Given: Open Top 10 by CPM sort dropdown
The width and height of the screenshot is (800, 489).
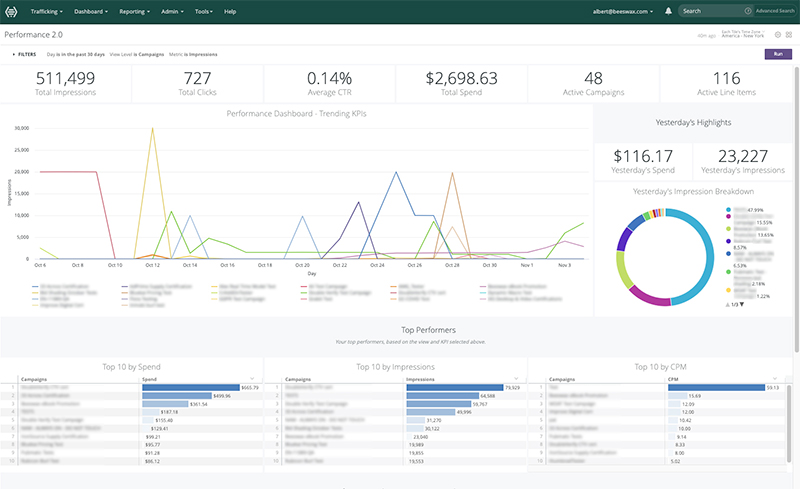Looking at the screenshot, I should tap(775, 379).
